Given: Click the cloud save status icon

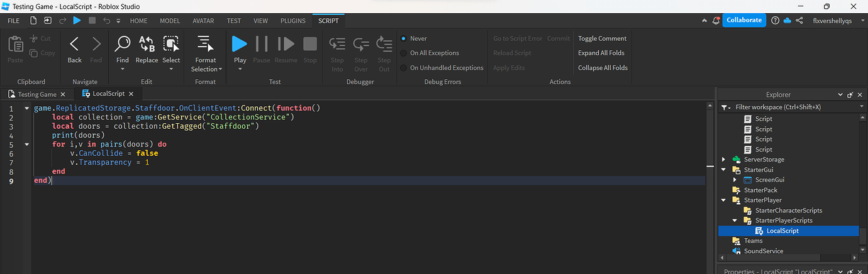Looking at the screenshot, I should pos(787,21).
